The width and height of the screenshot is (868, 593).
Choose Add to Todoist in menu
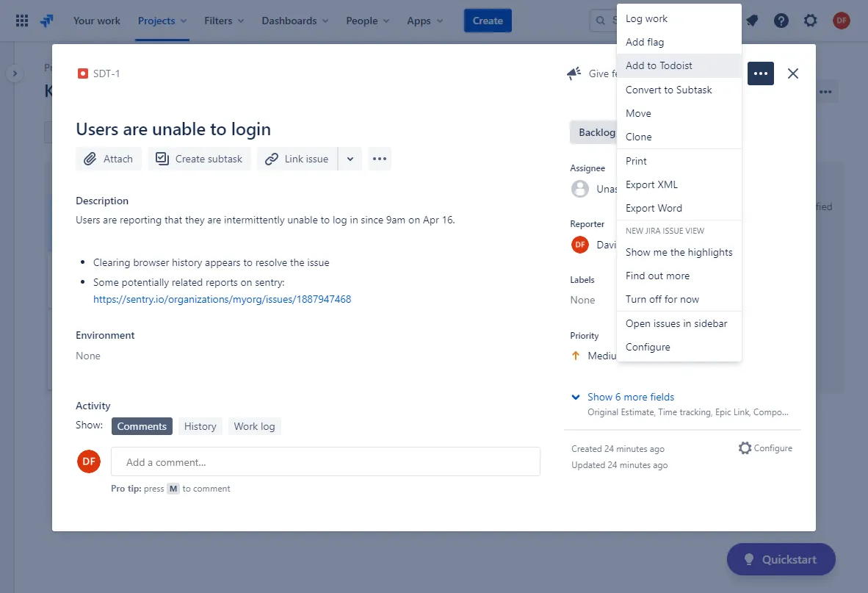[679, 65]
